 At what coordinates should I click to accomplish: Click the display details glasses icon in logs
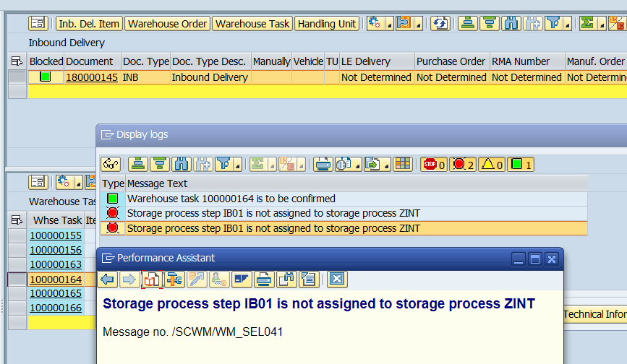[x=111, y=164]
